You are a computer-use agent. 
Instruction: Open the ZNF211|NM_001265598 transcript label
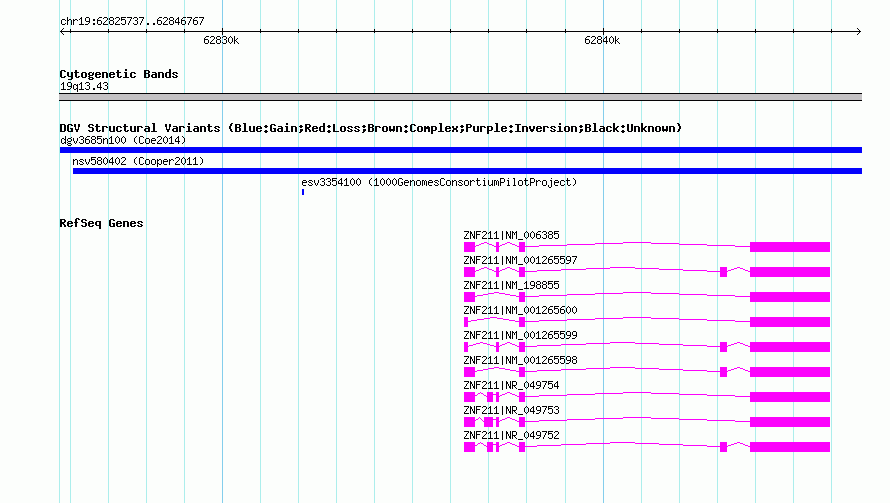520,360
